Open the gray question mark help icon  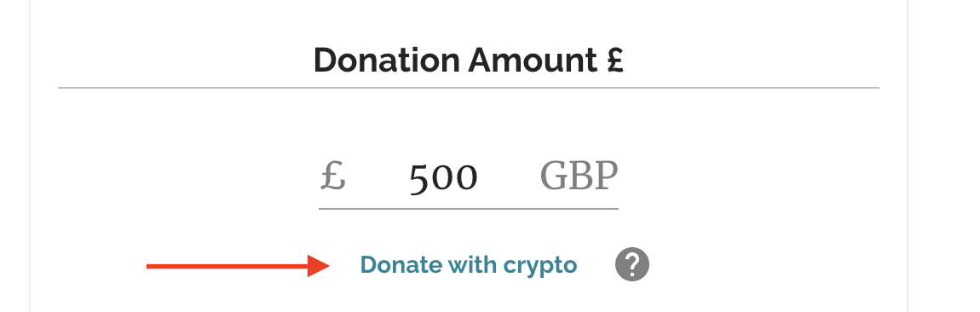coord(631,265)
